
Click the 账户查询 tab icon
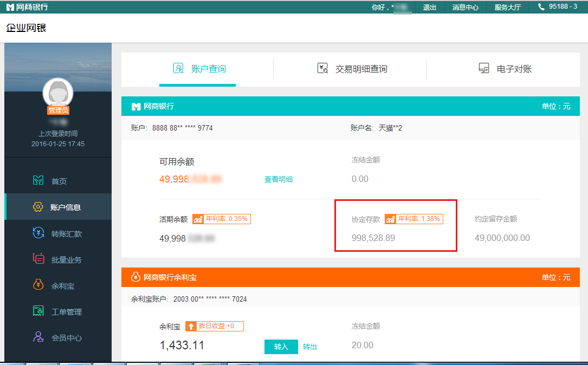coord(178,68)
